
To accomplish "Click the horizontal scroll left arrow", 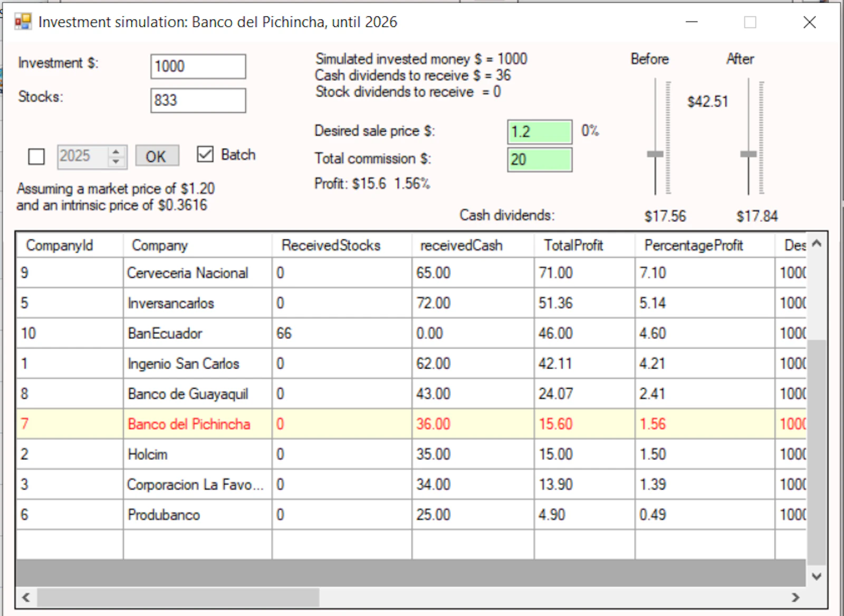I will 25,597.
